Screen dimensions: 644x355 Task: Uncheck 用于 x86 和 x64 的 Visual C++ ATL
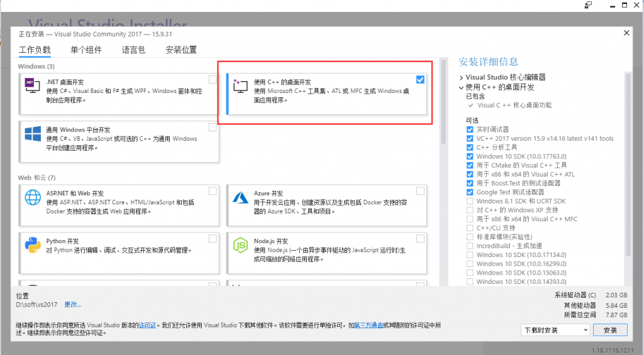click(x=470, y=175)
